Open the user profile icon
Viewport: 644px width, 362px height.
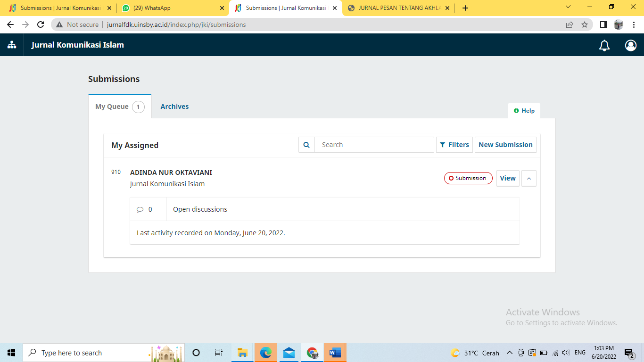tap(630, 45)
